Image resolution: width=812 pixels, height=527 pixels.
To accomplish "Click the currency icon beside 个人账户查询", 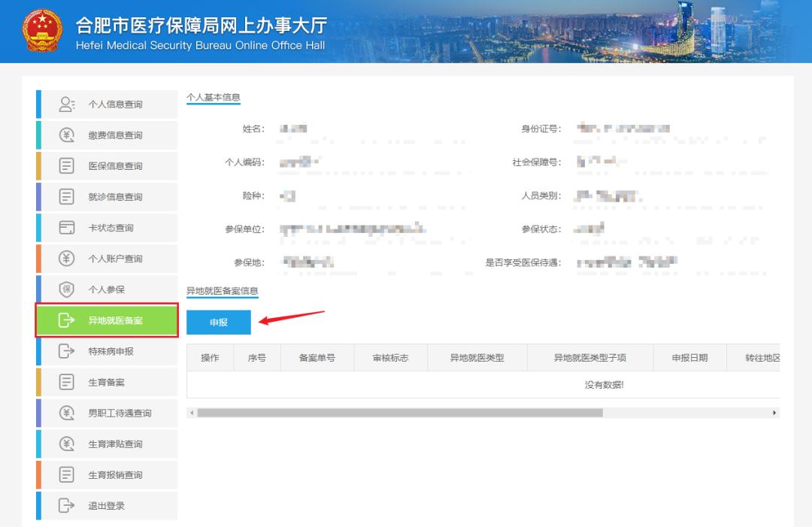I will click(67, 258).
